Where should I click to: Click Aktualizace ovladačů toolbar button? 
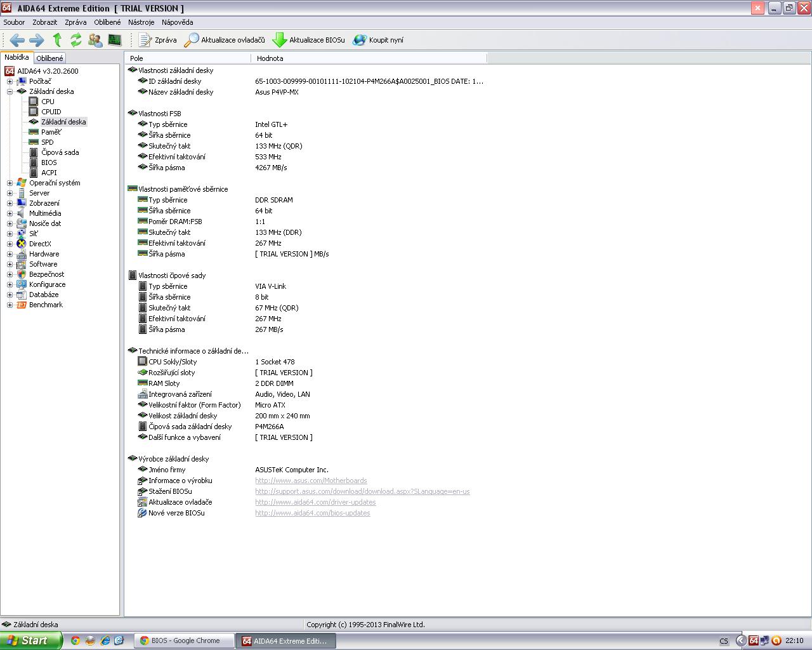(x=225, y=40)
